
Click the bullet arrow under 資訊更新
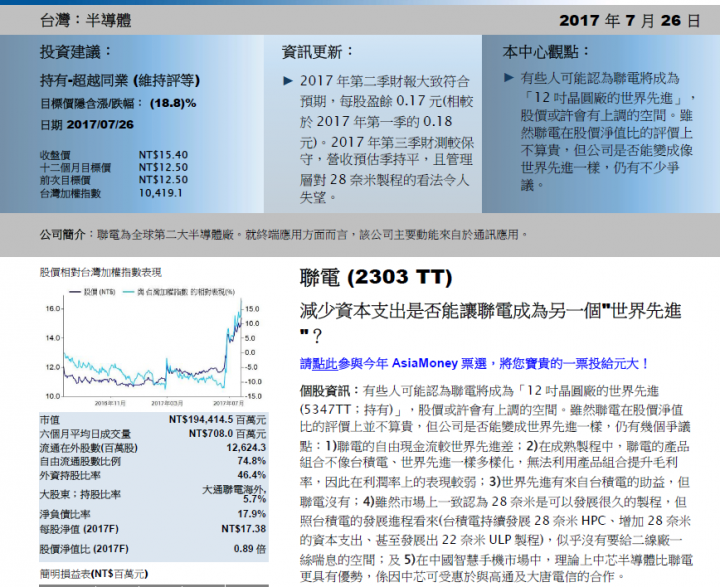[x=288, y=81]
